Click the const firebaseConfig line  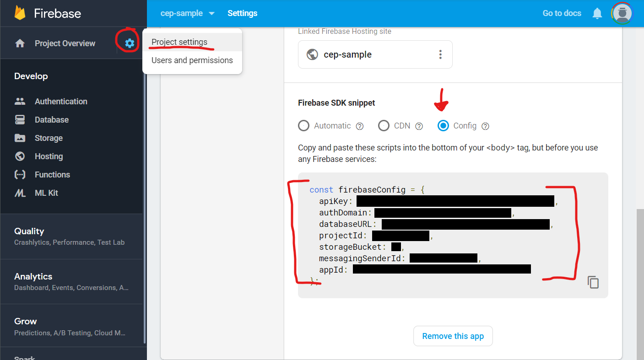[367, 190]
